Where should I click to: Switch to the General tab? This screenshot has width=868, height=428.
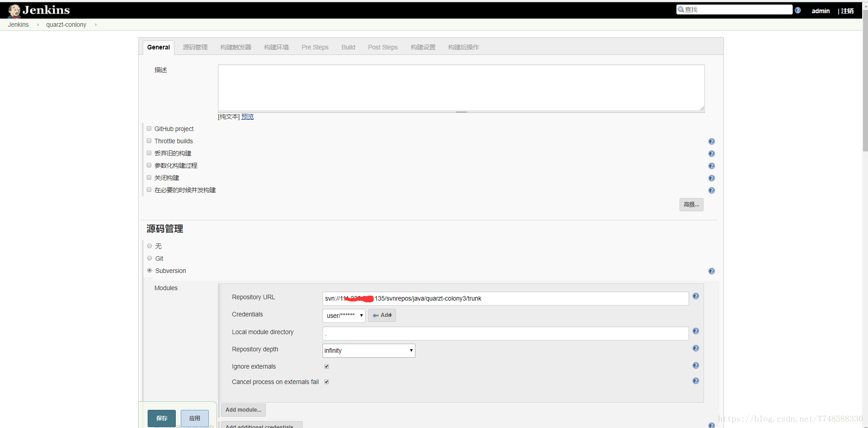159,47
